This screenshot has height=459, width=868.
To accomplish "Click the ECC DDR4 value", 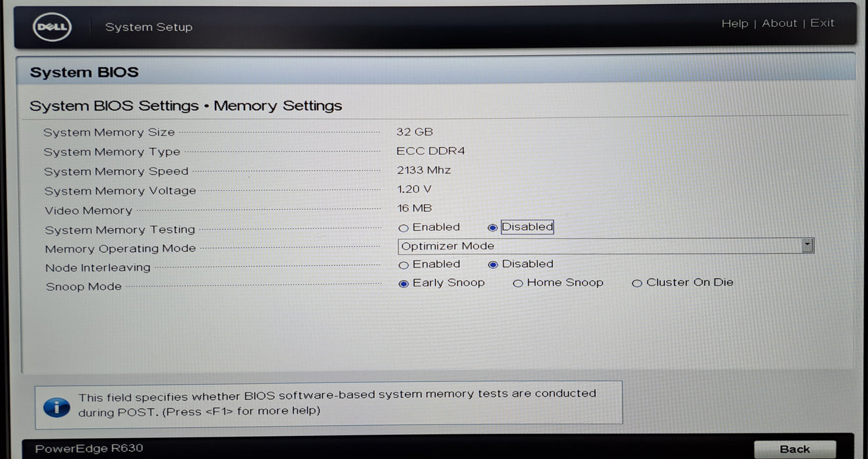I will [x=430, y=151].
